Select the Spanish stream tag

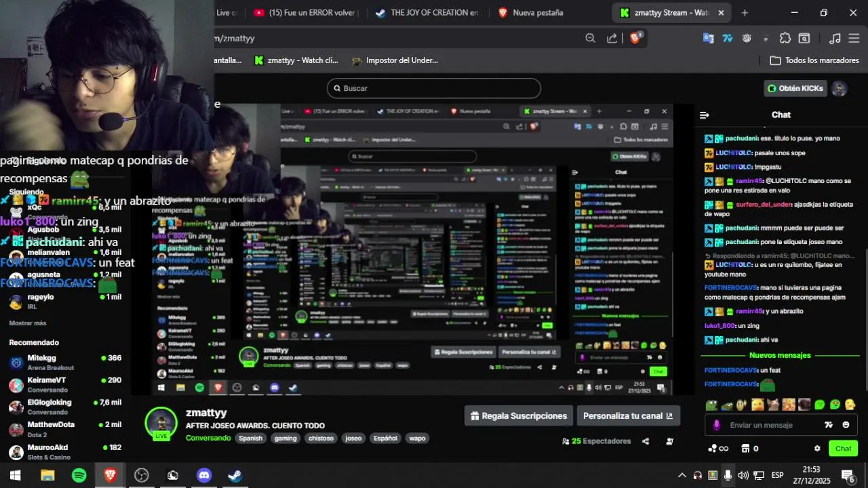click(250, 439)
